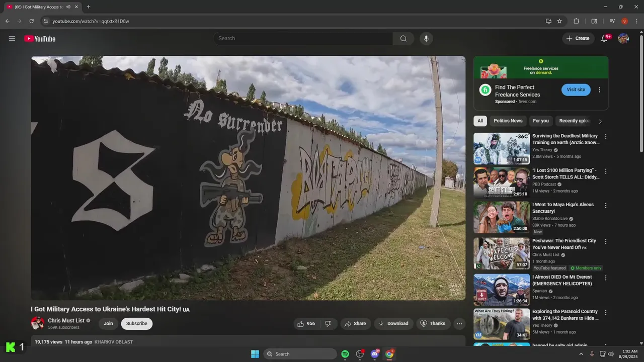This screenshot has height=362, width=644.
Task: Mute the tab via audio icon
Action: coord(68,7)
